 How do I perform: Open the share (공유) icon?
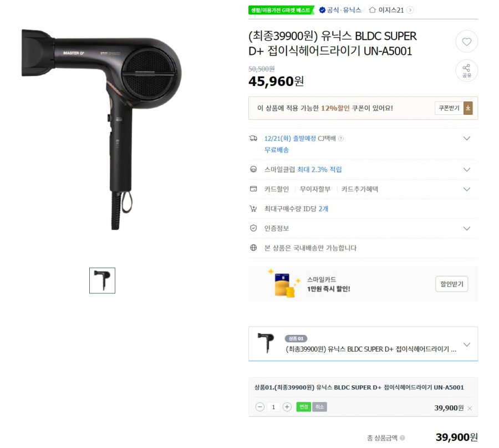tap(466, 70)
